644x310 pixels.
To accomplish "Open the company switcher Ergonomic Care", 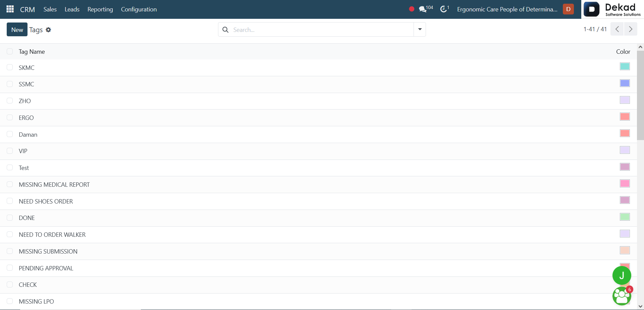I will tap(507, 9).
